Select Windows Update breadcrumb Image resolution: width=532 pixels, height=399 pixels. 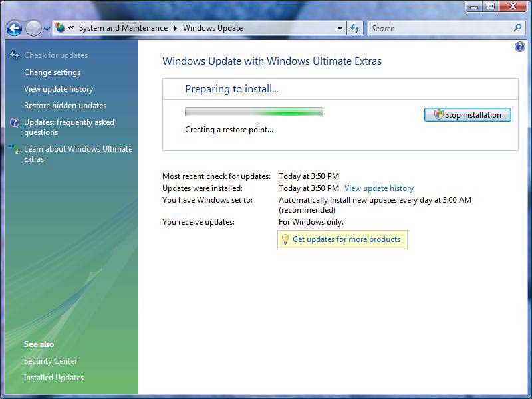[x=213, y=28]
